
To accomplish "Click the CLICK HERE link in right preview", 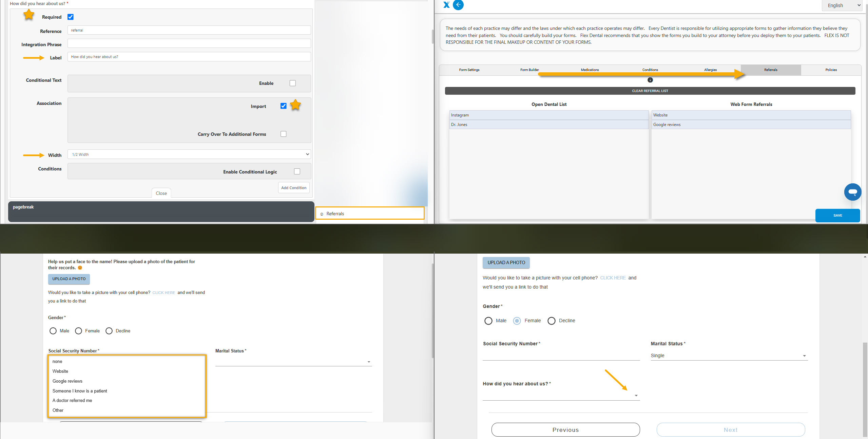I will pyautogui.click(x=613, y=278).
